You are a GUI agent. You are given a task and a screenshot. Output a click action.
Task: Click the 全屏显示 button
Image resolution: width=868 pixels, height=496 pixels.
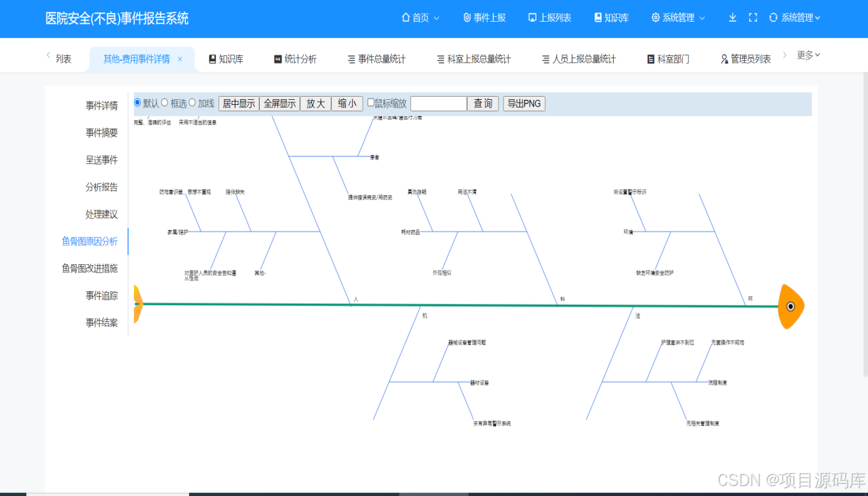click(x=280, y=104)
